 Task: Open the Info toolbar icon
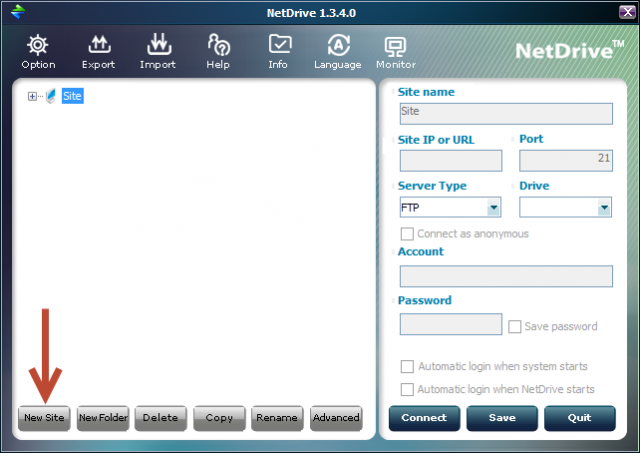[280, 44]
